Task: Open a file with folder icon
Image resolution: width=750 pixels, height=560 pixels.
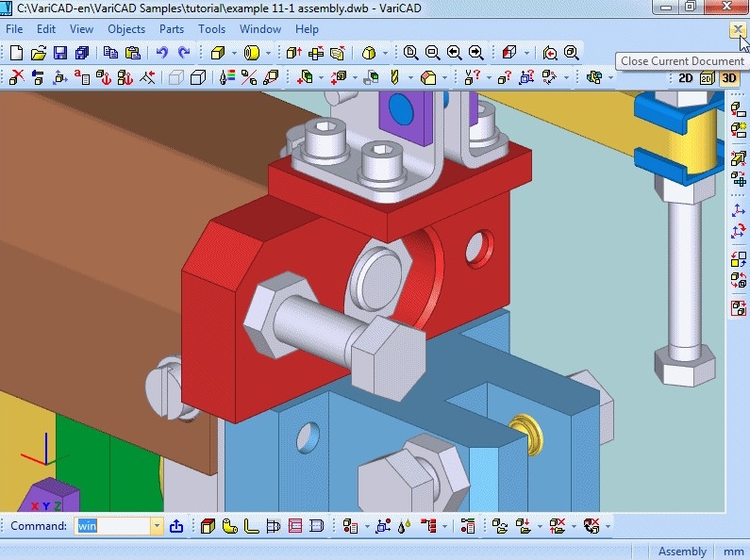Action: (39, 53)
